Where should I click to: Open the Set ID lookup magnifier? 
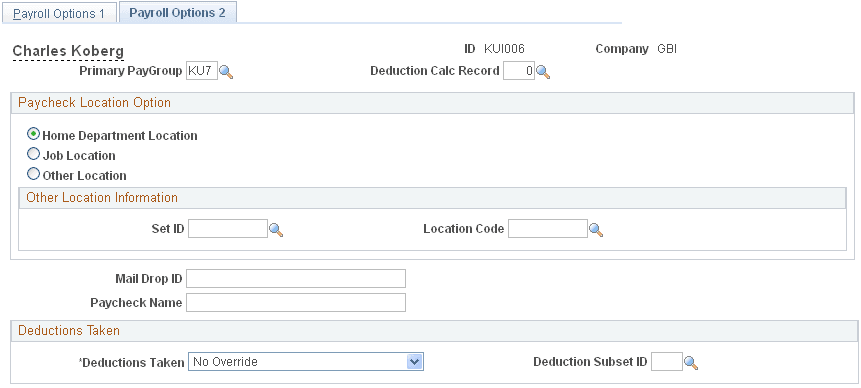[x=276, y=230]
